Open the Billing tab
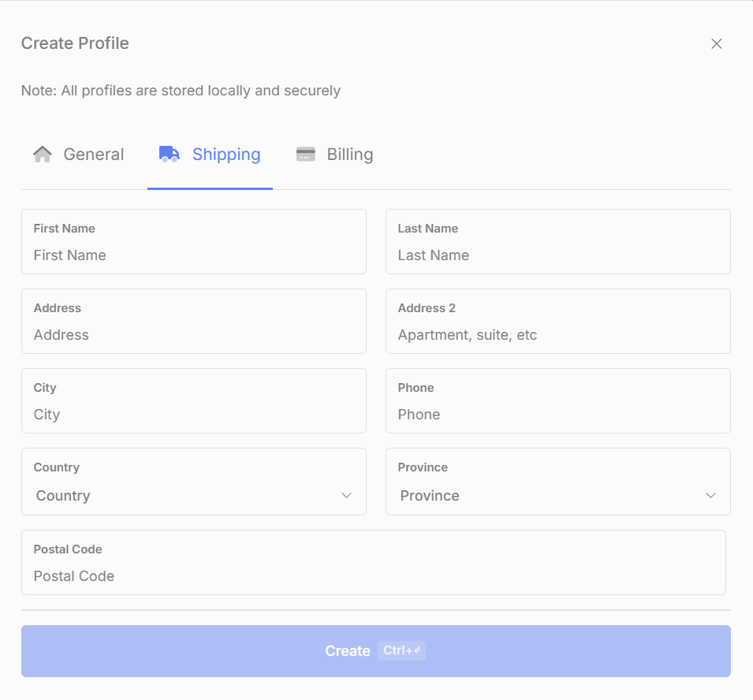The height and width of the screenshot is (700, 753). [335, 155]
